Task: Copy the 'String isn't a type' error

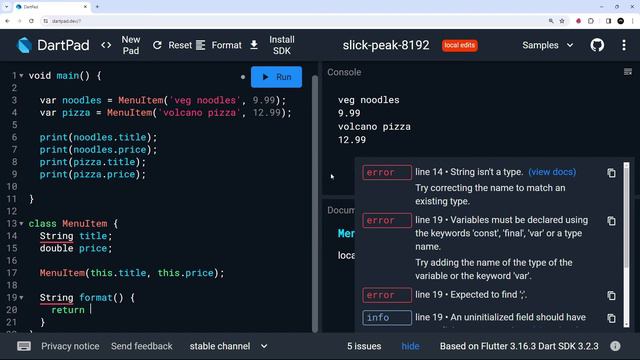Action: [611, 173]
